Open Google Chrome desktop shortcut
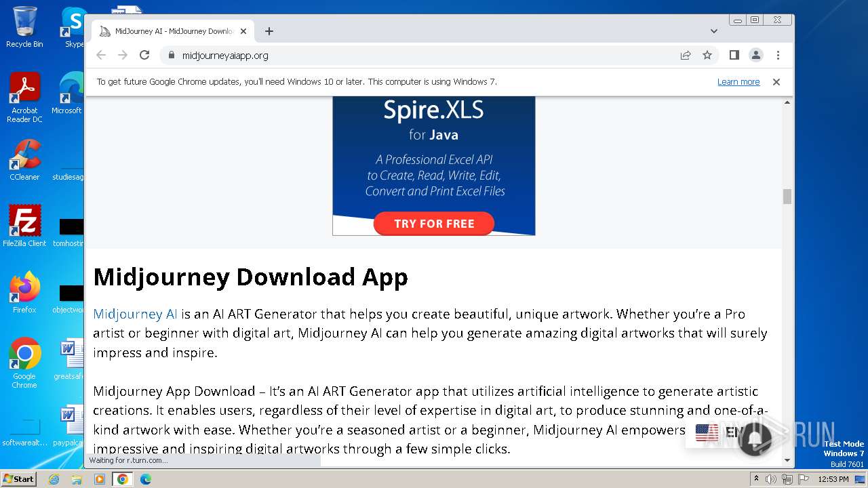 coord(24,363)
